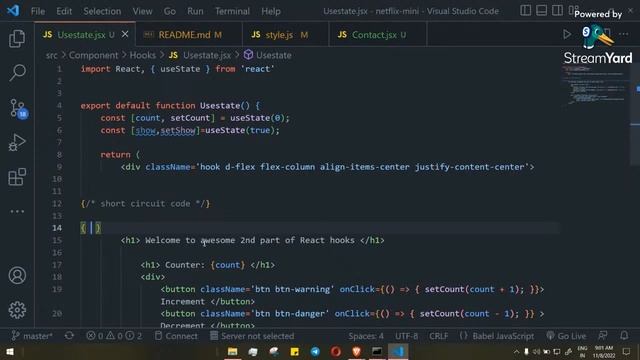
Task: Open the Windows Start menu
Action: 10,352
